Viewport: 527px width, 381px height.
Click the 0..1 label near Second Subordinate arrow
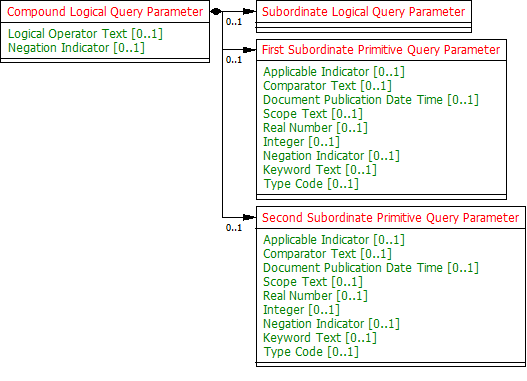234,228
